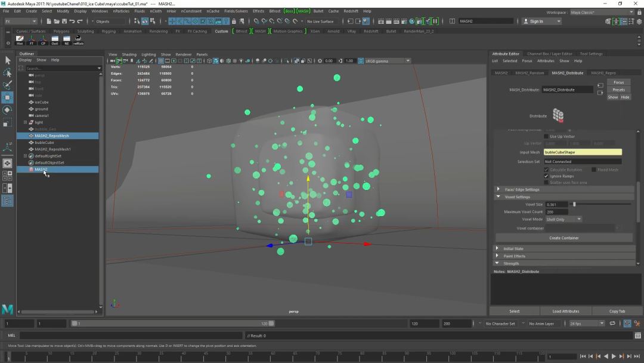This screenshot has height=363, width=644.
Task: Activate the Lasso select tool
Action: point(7,73)
